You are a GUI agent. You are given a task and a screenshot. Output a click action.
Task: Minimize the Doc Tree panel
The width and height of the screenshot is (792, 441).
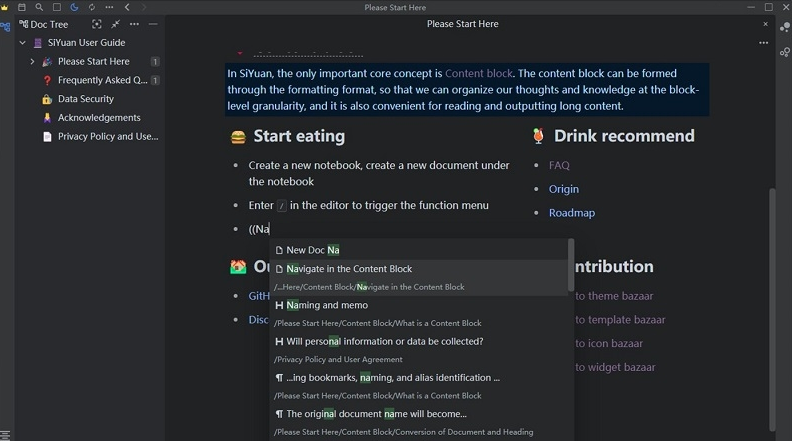[153, 24]
